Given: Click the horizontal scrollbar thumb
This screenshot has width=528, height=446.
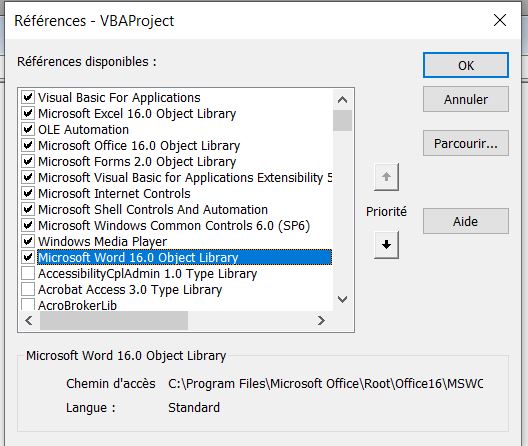Looking at the screenshot, I should (114, 320).
